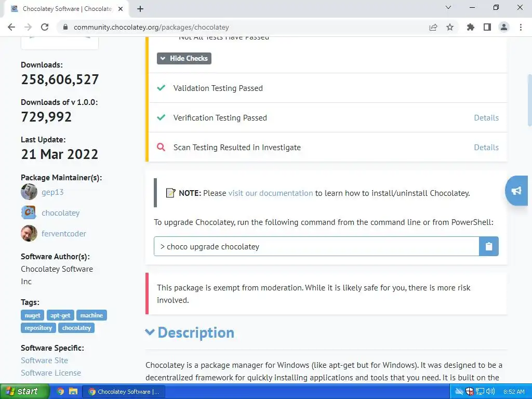Open Details for Scan Testing
532x399 pixels.
pos(486,147)
